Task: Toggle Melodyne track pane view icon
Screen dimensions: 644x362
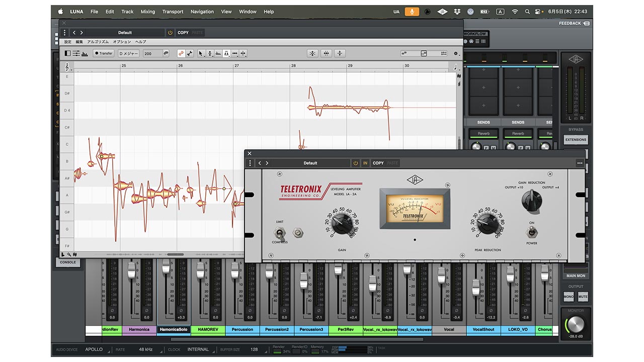Action: click(68, 53)
